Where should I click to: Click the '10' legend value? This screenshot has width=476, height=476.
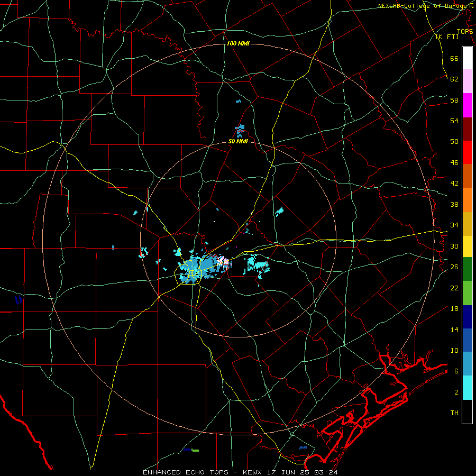coord(454,350)
